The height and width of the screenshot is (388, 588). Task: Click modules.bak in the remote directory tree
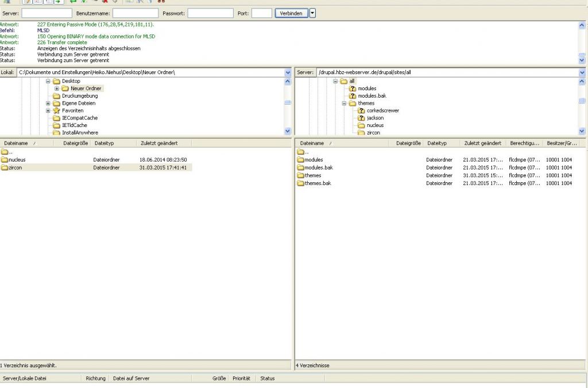(x=372, y=96)
